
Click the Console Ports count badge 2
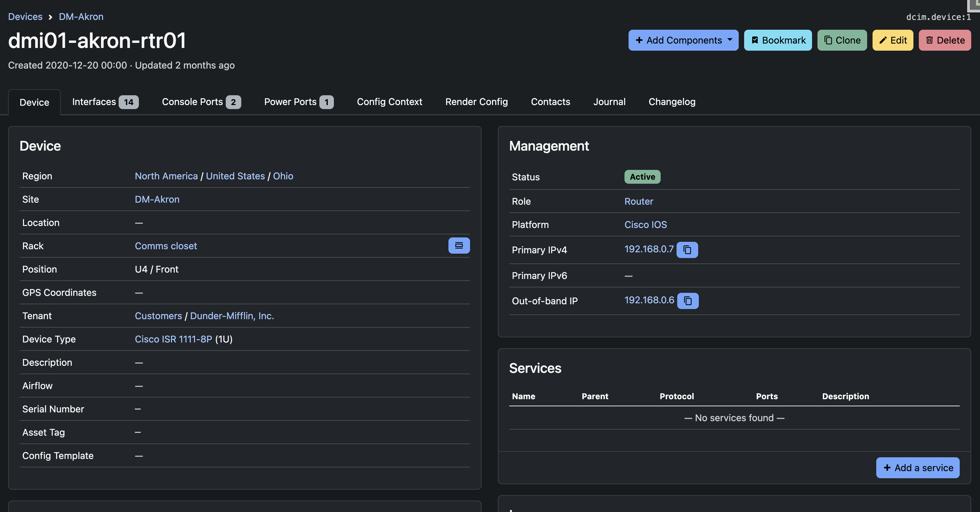click(233, 102)
